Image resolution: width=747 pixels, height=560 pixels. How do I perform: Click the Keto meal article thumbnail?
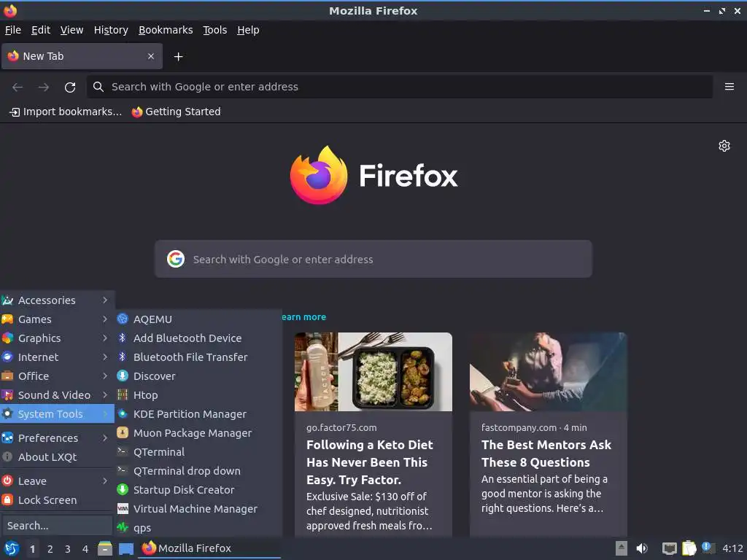coord(373,372)
